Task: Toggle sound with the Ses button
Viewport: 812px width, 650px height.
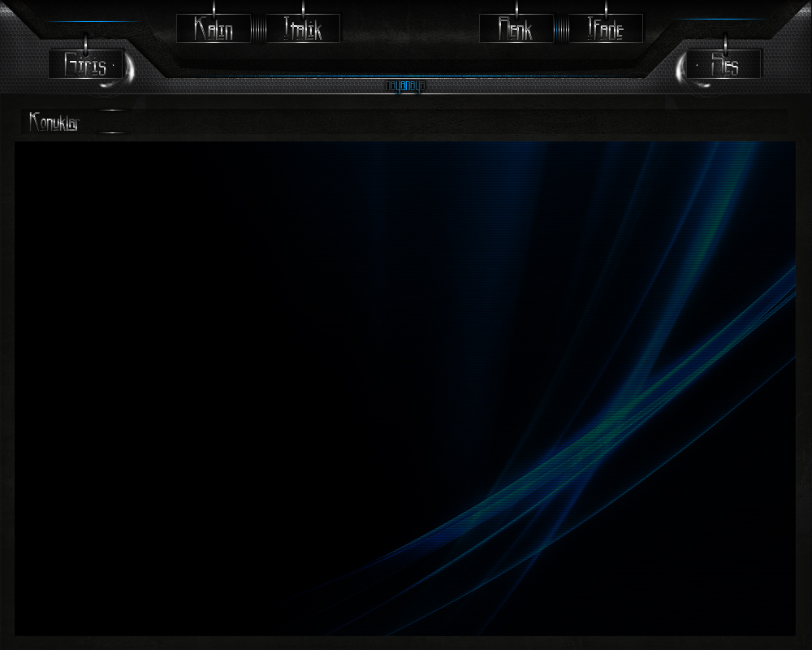Action: (x=724, y=64)
